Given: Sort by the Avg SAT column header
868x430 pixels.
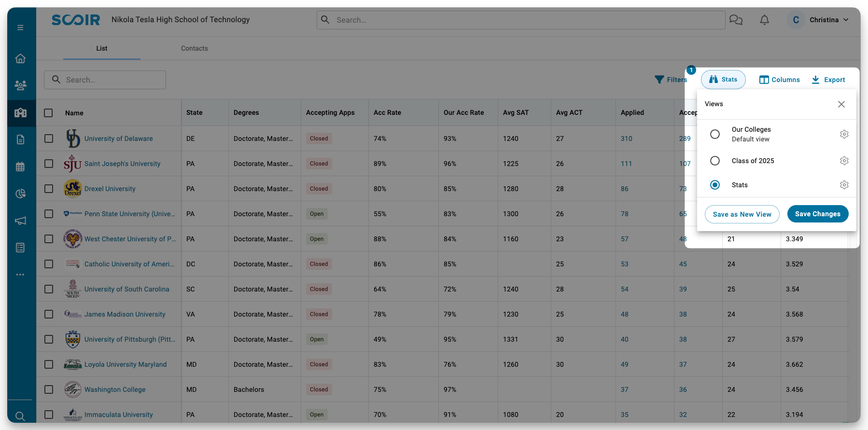Looking at the screenshot, I should pyautogui.click(x=516, y=112).
